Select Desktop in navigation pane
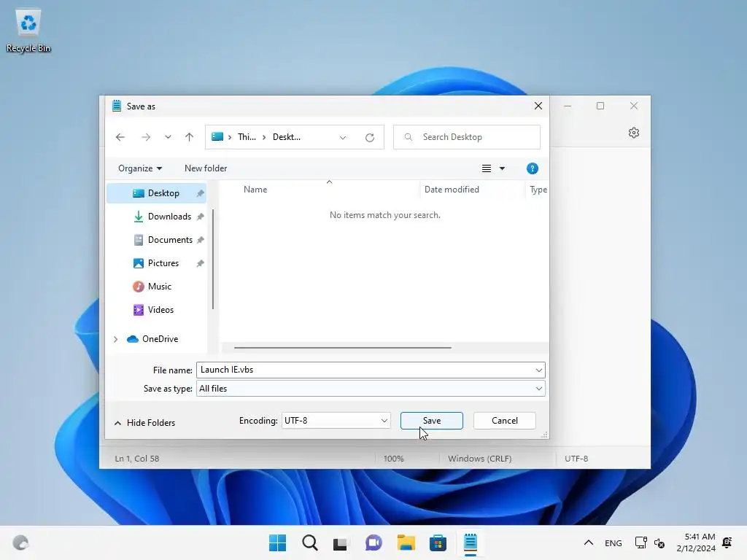The width and height of the screenshot is (747, 560). [157, 193]
